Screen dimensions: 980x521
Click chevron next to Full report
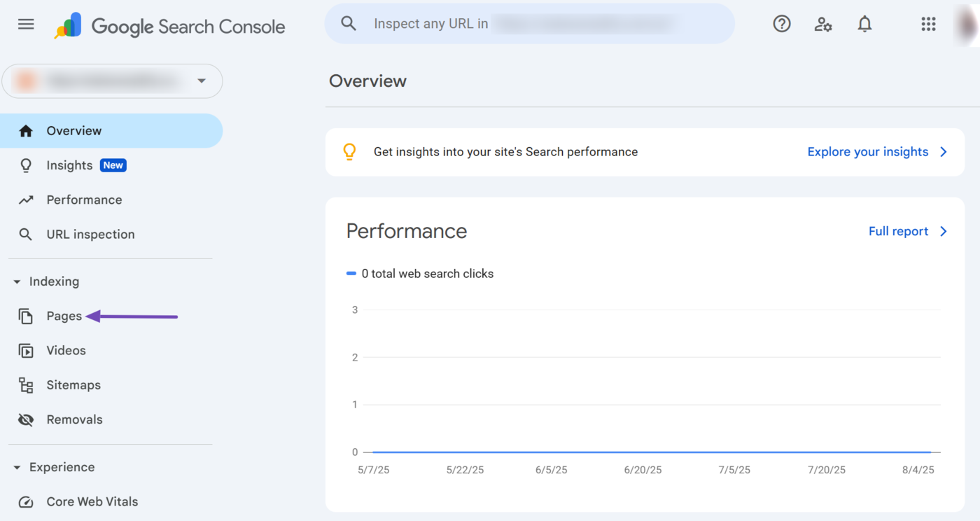pos(943,231)
